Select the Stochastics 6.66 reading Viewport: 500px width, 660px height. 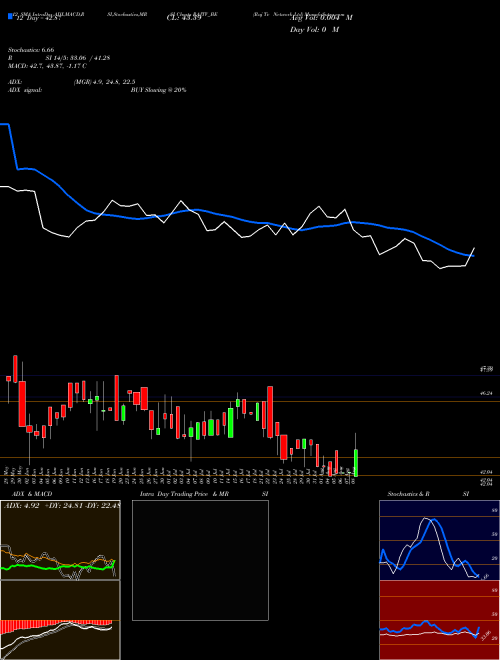pos(31,50)
